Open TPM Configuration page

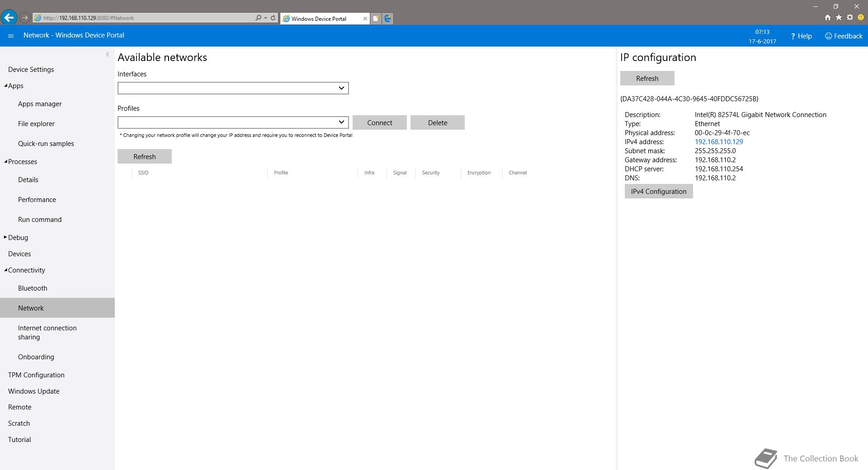pos(36,375)
